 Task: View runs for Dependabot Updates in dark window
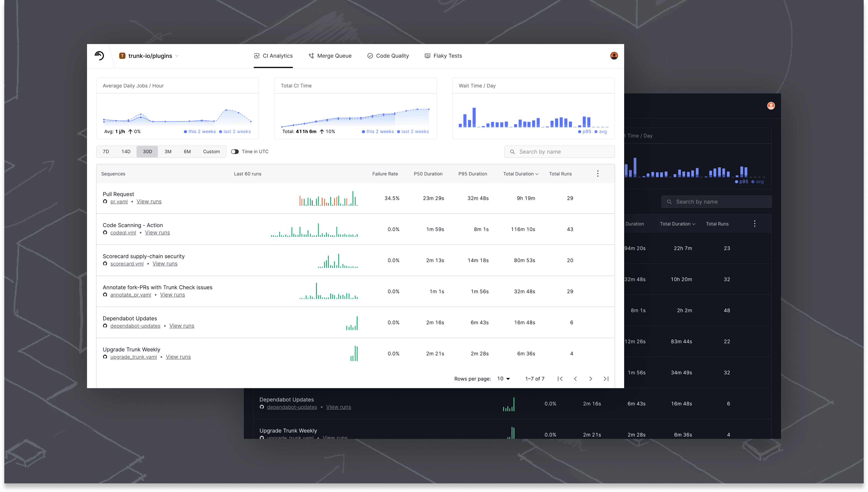[339, 407]
